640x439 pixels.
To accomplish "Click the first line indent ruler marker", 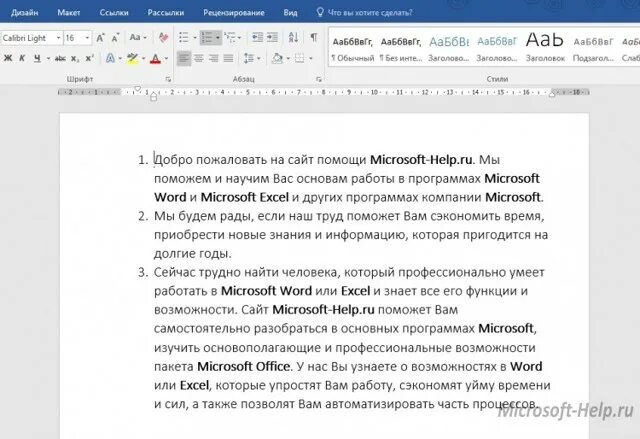I will (138, 89).
